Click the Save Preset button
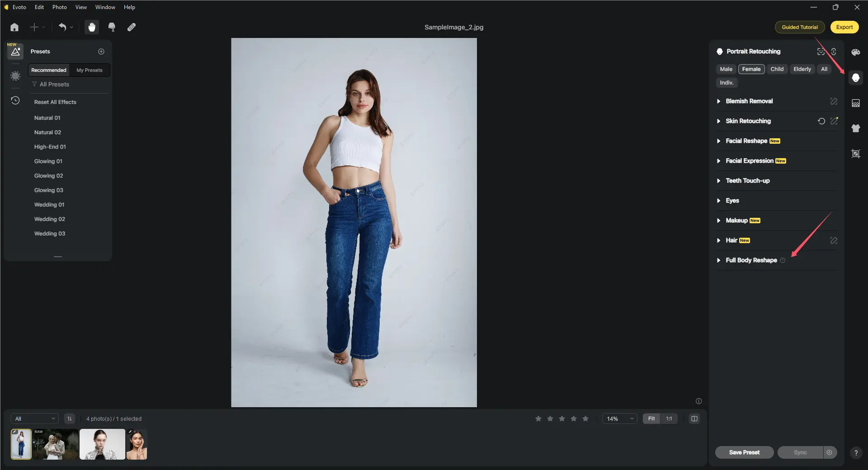This screenshot has height=470, width=868. click(x=744, y=452)
